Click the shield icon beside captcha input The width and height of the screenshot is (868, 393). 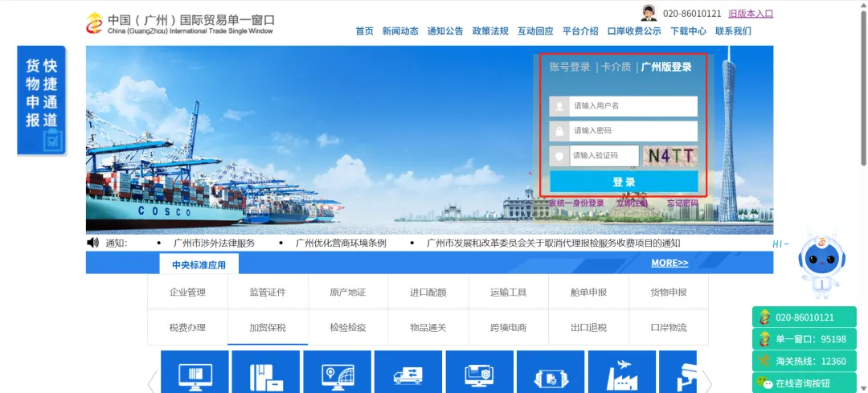pos(559,156)
